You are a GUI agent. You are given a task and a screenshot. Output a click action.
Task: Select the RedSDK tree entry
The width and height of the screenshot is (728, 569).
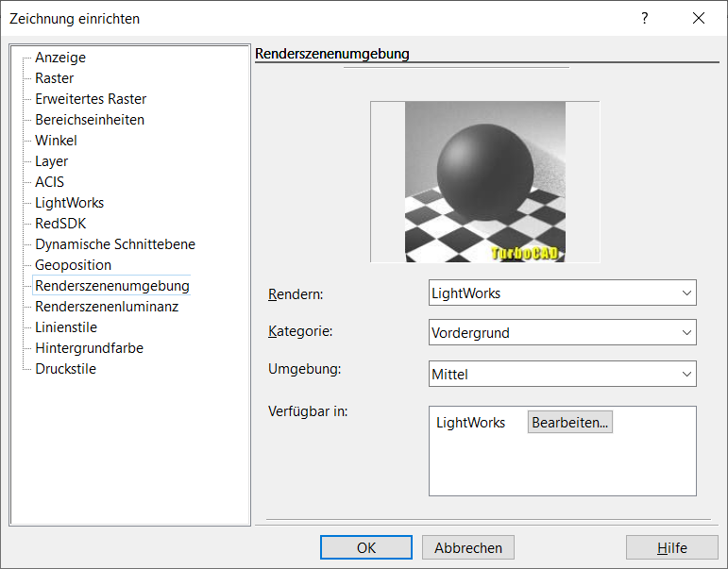(x=60, y=224)
